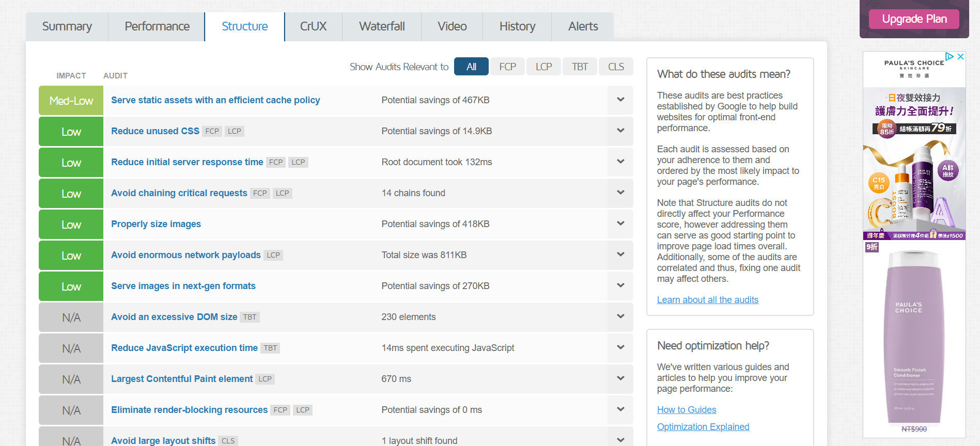This screenshot has width=980, height=446.
Task: Open chevron for Avoid enormous network payloads
Action: coord(620,254)
